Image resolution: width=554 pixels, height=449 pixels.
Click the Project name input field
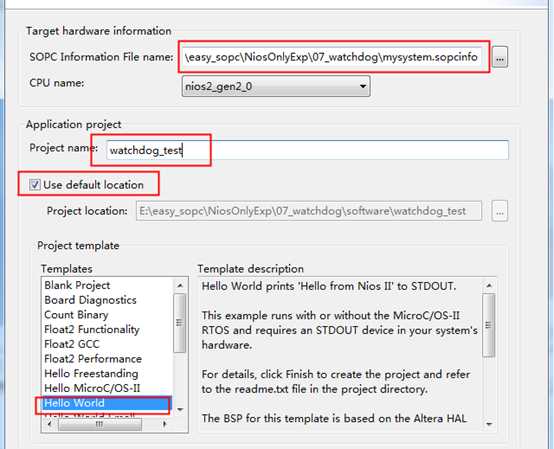[x=307, y=150]
